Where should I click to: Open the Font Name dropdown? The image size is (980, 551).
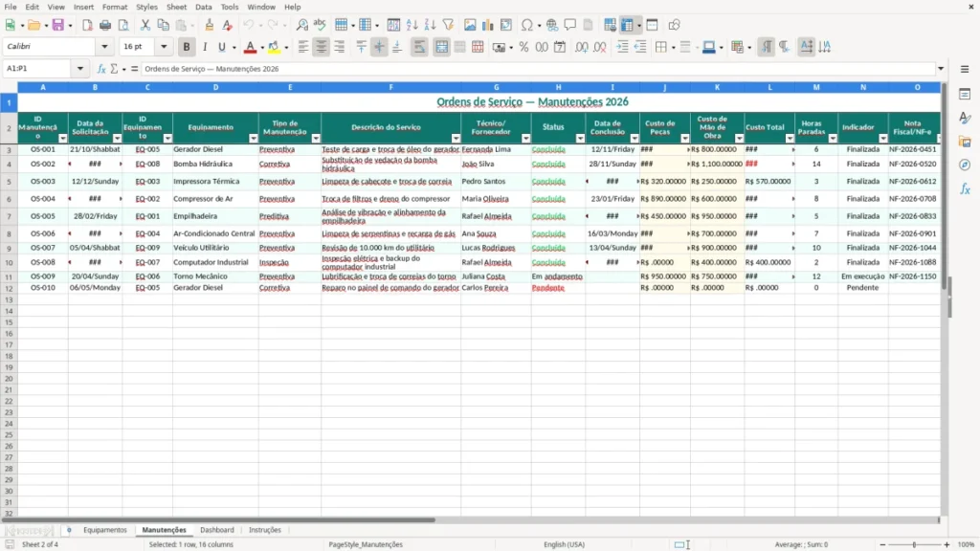pos(104,47)
